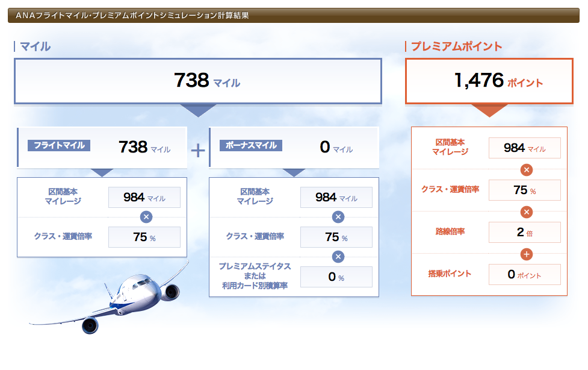
Task: Click 区間基本マイレージ label in bonus miles box
Action: pos(255,196)
